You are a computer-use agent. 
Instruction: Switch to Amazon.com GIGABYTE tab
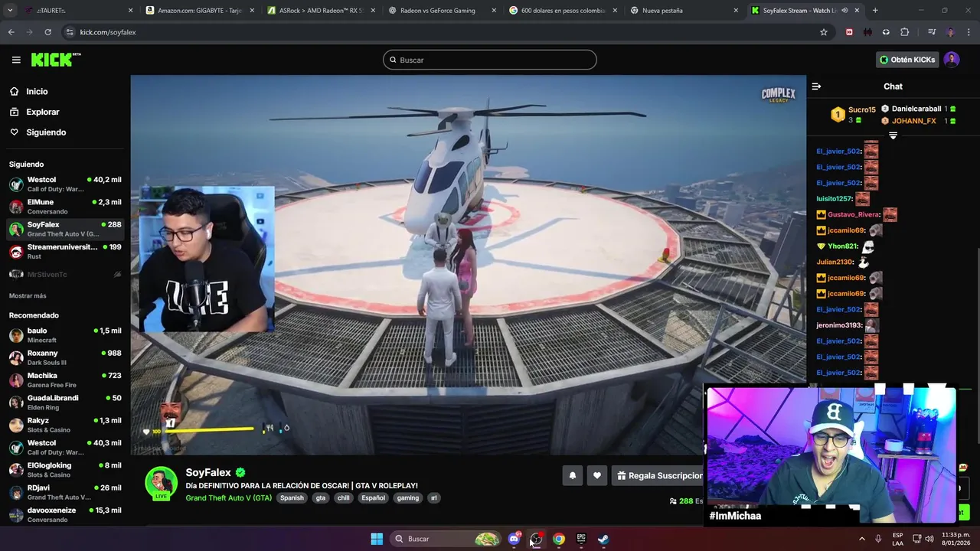click(x=201, y=11)
